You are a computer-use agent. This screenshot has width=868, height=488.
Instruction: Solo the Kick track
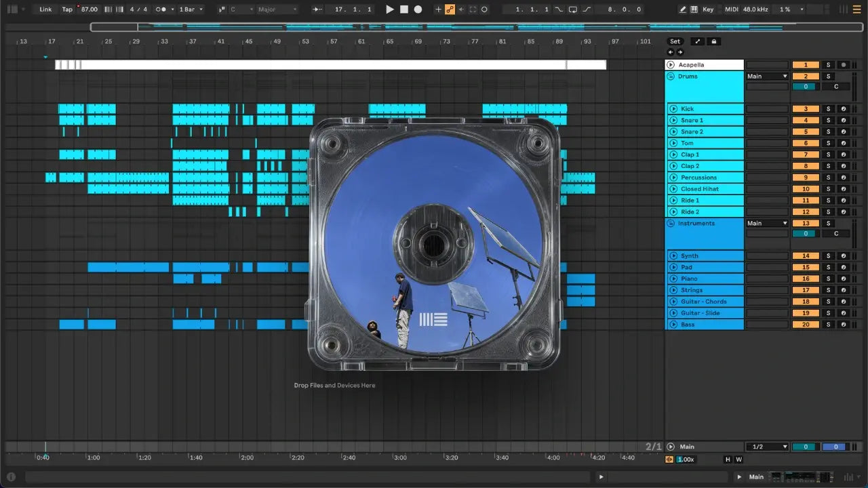tap(827, 109)
